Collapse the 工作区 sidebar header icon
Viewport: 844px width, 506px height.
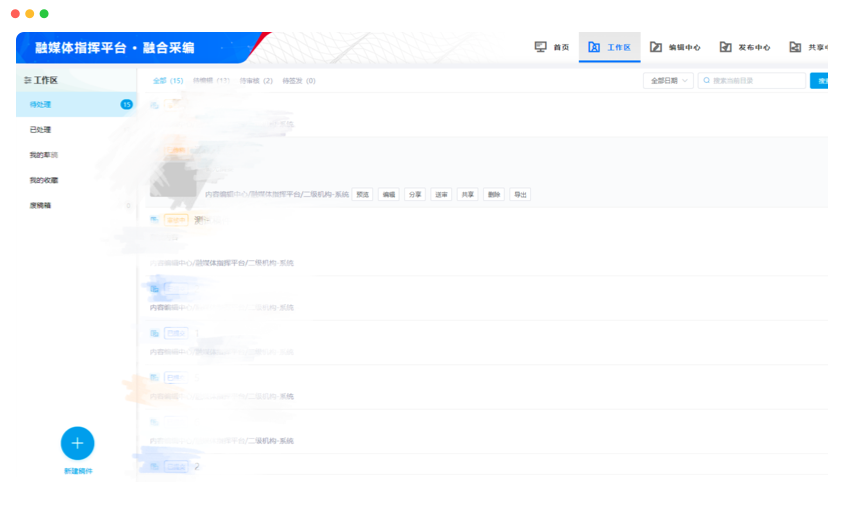pyautogui.click(x=27, y=80)
